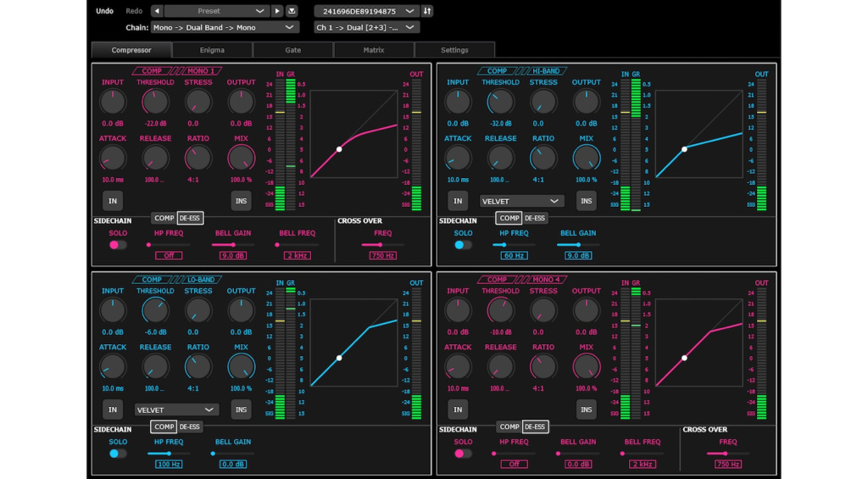This screenshot has height=479, width=868.
Task: Click the save preset icon
Action: [292, 11]
